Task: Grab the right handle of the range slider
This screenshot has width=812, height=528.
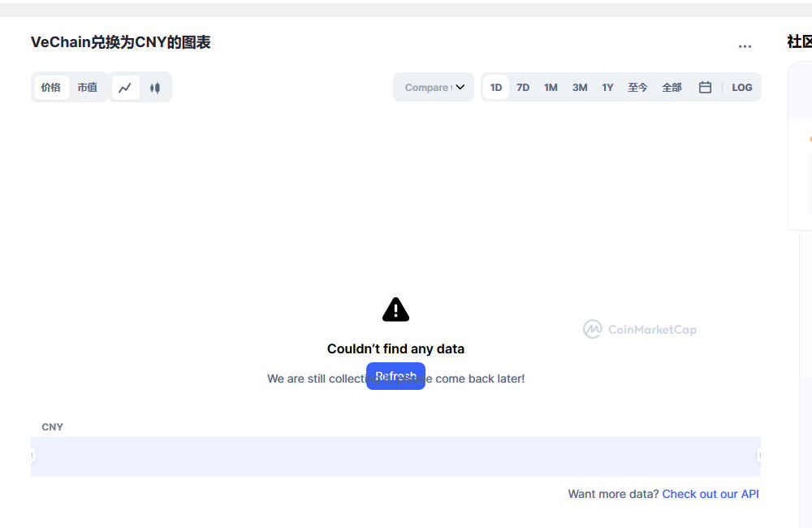Action: (759, 456)
